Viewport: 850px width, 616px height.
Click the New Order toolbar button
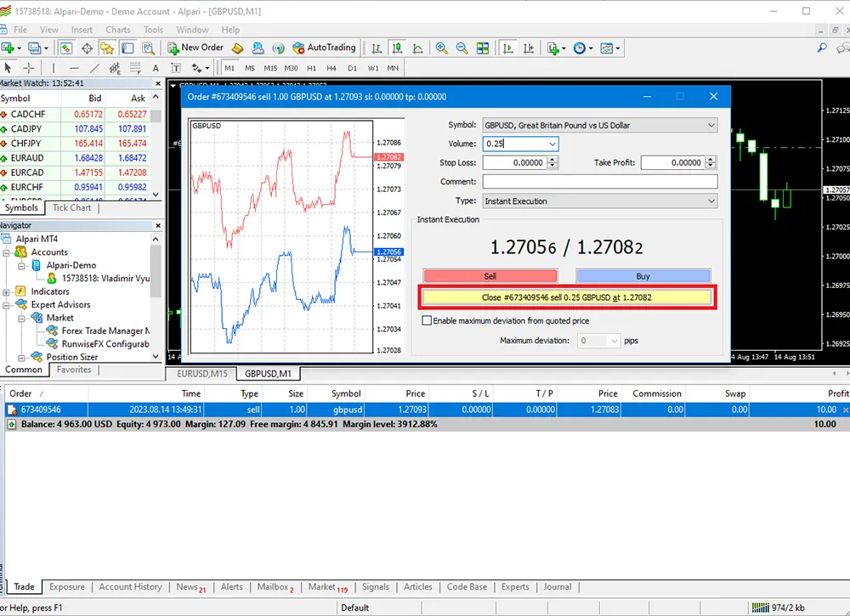coord(195,48)
